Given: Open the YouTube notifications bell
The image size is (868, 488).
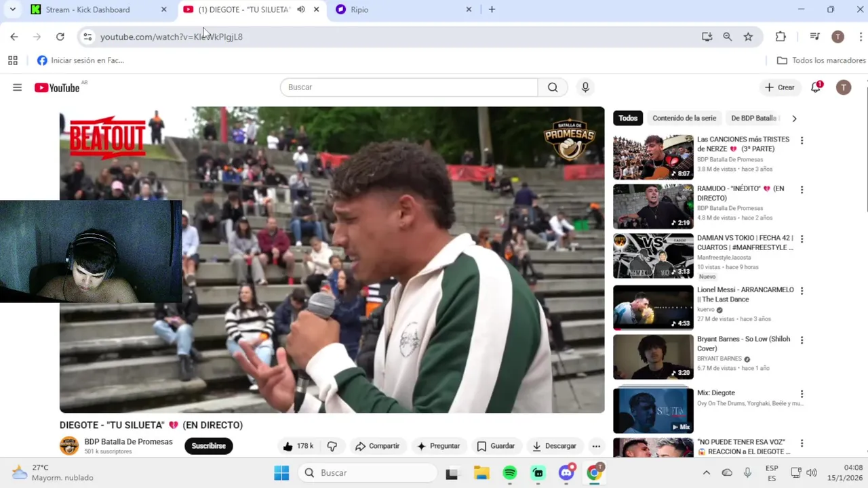Looking at the screenshot, I should point(816,87).
